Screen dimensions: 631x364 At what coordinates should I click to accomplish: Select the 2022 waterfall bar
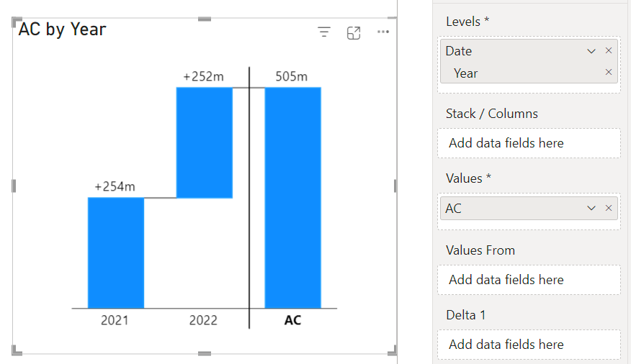[x=204, y=142]
